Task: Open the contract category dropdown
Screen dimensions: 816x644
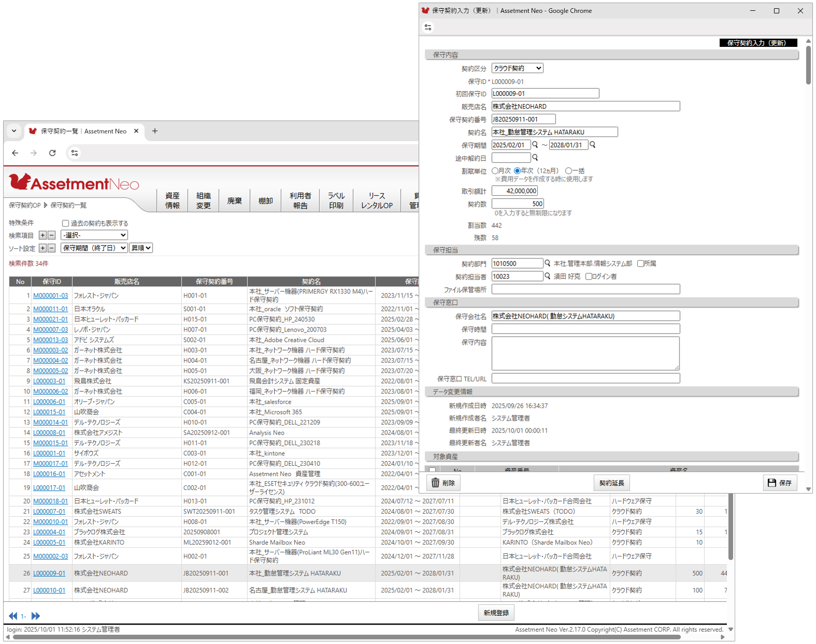Action: pyautogui.click(x=517, y=68)
